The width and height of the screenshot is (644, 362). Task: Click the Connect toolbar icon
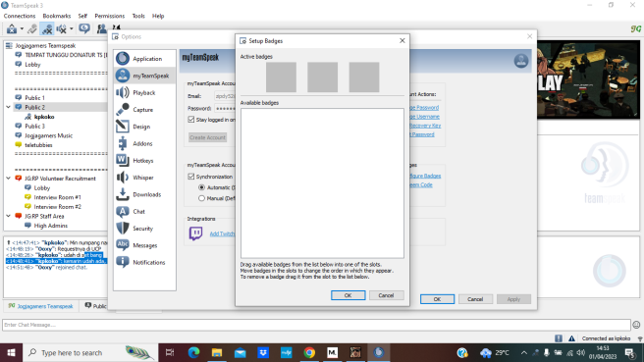pyautogui.click(x=12, y=28)
